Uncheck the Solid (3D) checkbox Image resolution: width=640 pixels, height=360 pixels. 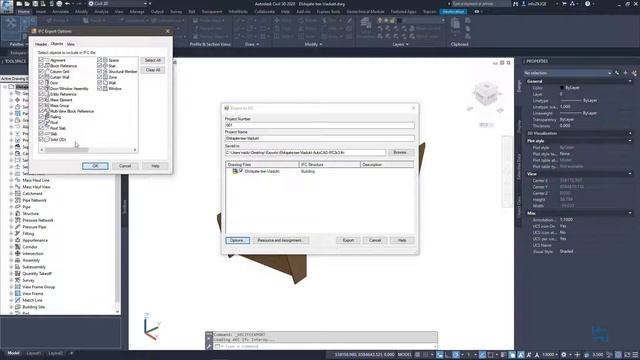pyautogui.click(x=41, y=139)
